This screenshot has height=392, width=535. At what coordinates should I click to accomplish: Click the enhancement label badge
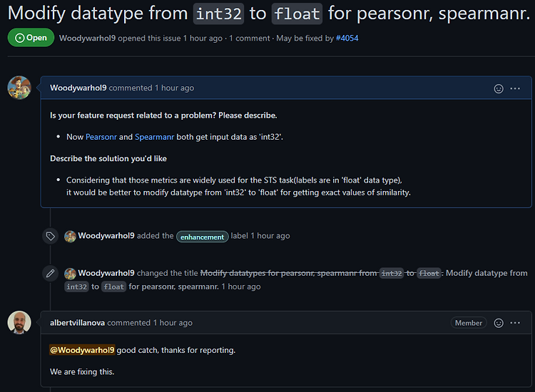tap(203, 237)
